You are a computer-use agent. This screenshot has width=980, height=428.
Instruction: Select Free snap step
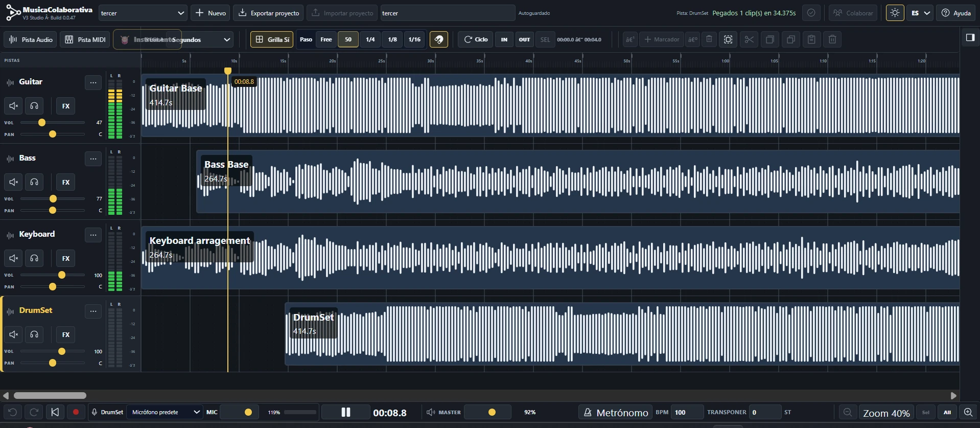click(326, 39)
